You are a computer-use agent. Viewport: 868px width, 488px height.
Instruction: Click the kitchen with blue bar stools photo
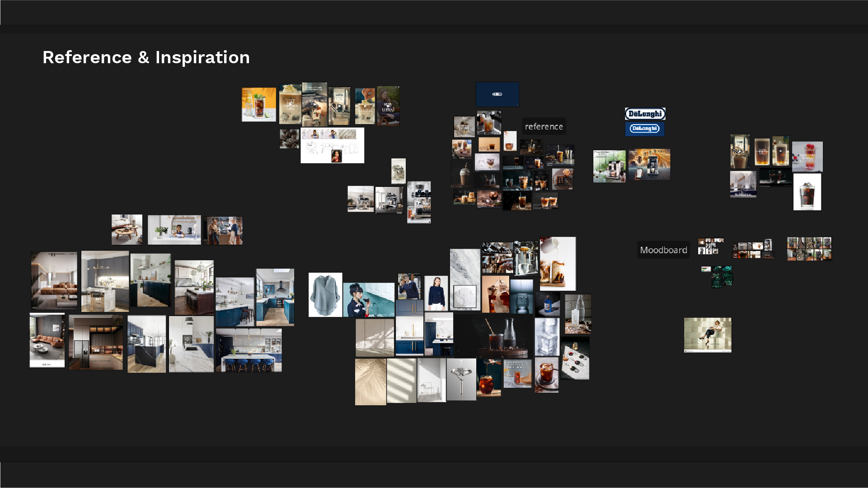249,350
